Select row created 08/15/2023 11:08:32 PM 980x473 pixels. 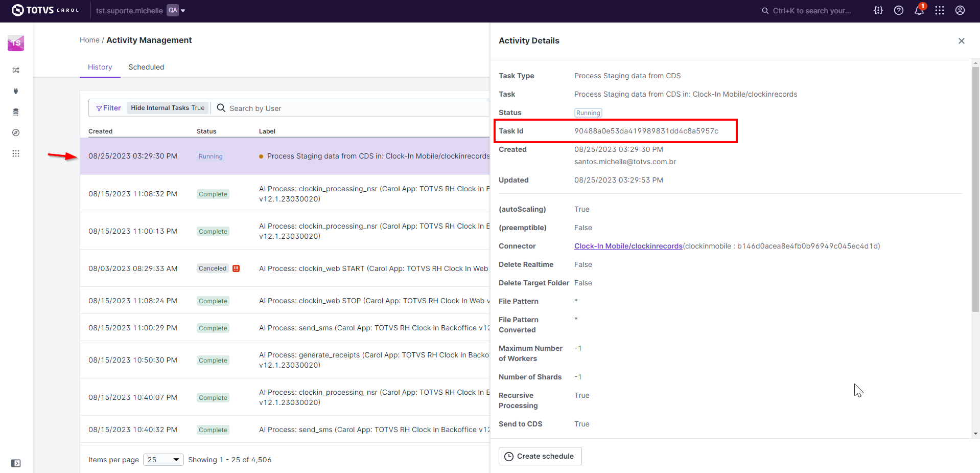tap(285, 194)
